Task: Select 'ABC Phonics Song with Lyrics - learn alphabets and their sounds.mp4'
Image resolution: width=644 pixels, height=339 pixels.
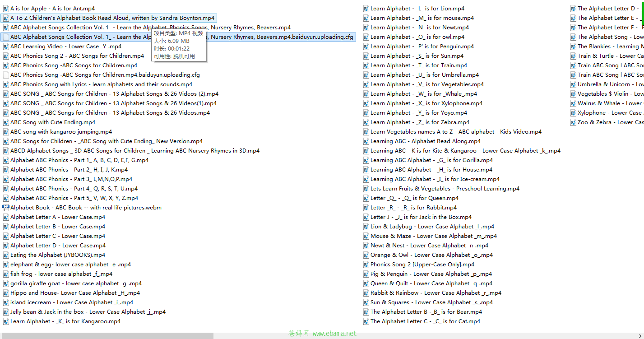Action: 101,84
